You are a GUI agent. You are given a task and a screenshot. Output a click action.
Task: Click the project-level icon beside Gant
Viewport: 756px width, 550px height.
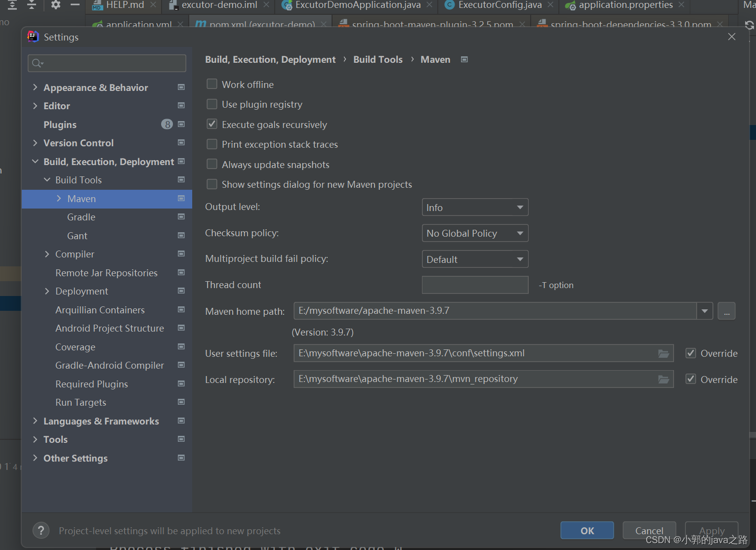(x=181, y=236)
